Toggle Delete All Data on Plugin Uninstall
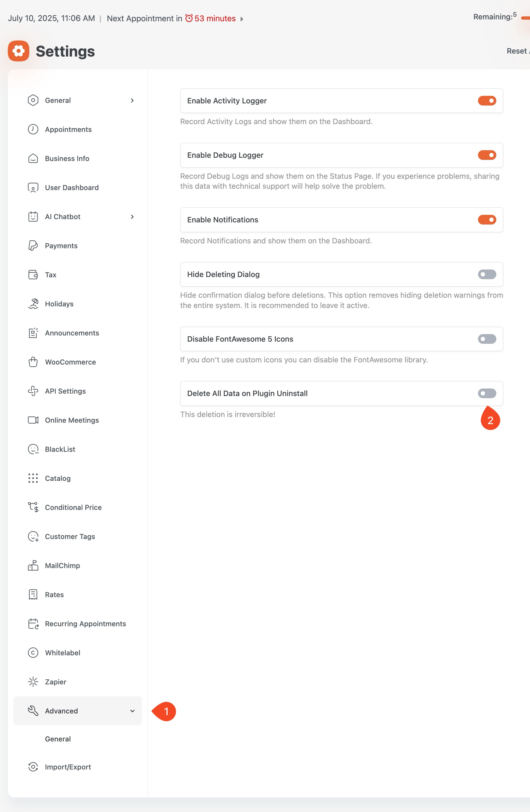Image resolution: width=530 pixels, height=812 pixels. (487, 393)
